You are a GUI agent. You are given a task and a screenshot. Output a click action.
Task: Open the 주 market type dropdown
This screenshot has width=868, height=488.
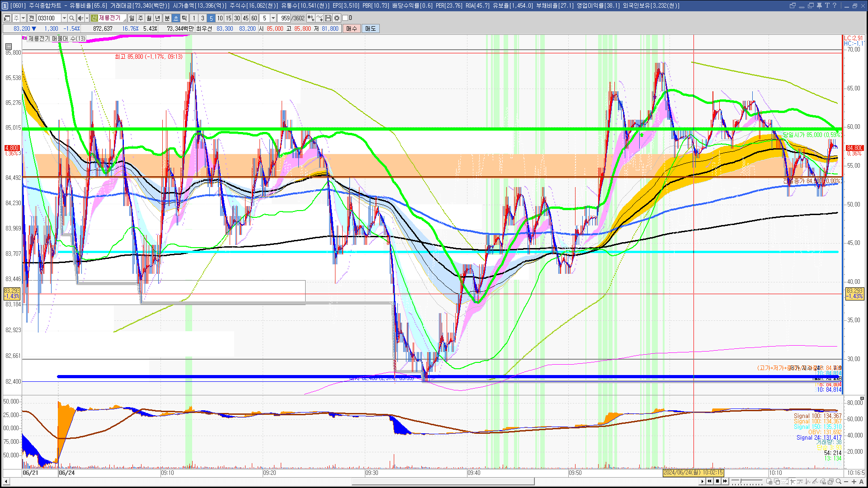(x=23, y=18)
